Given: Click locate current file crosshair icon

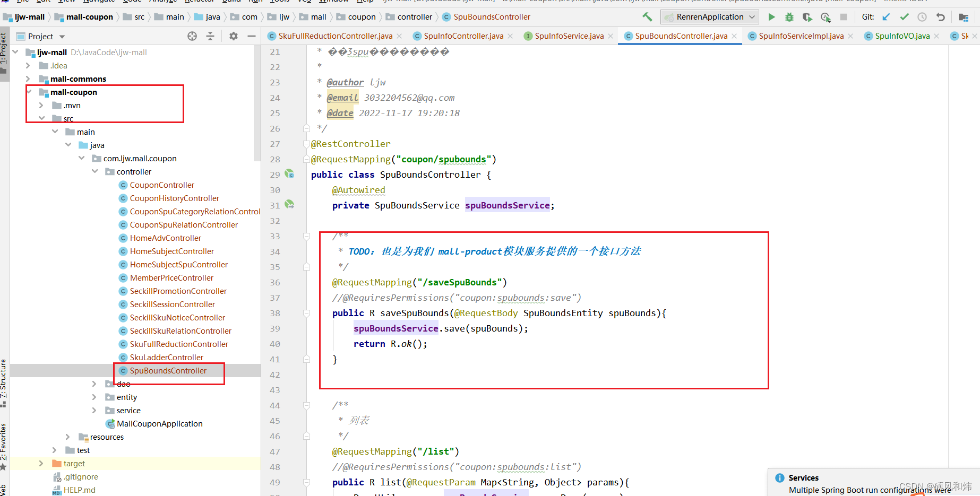Looking at the screenshot, I should tap(192, 36).
